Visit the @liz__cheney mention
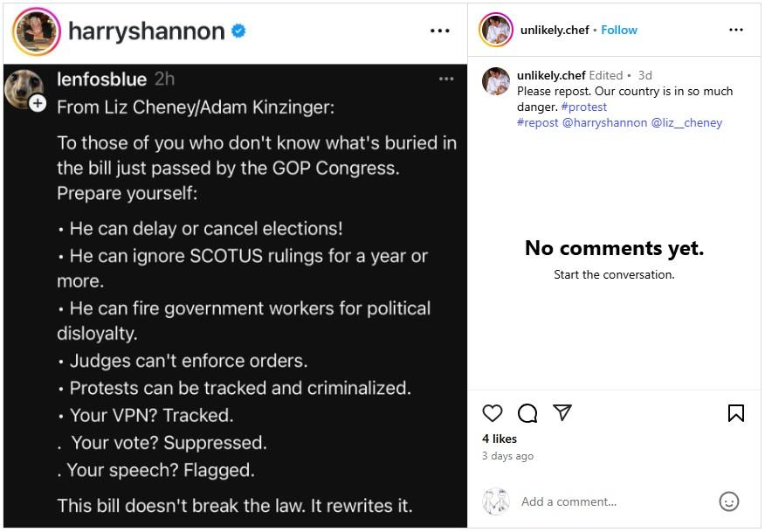Image resolution: width=765 pixels, height=532 pixels. pos(686,122)
